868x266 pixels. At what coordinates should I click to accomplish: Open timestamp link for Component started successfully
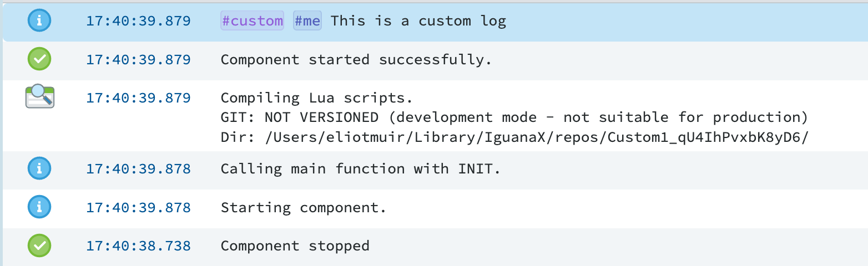pyautogui.click(x=138, y=59)
